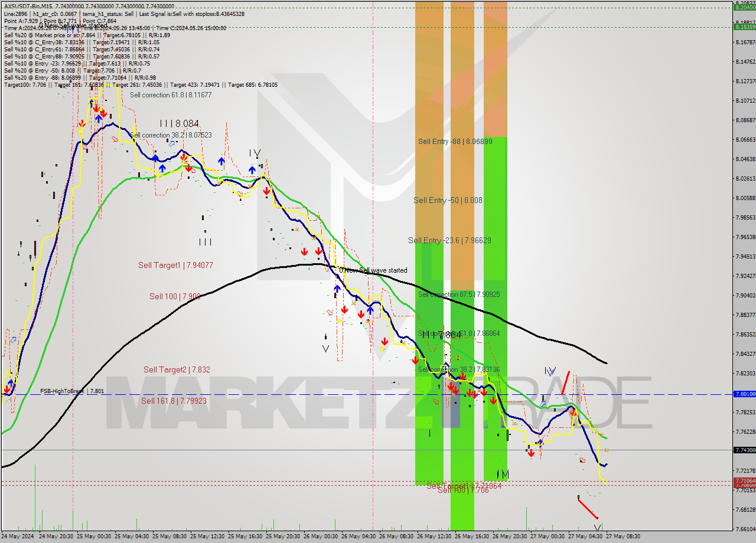The image size is (756, 543).
Task: Click the 8.00588 price axis label
Action: 745,198
